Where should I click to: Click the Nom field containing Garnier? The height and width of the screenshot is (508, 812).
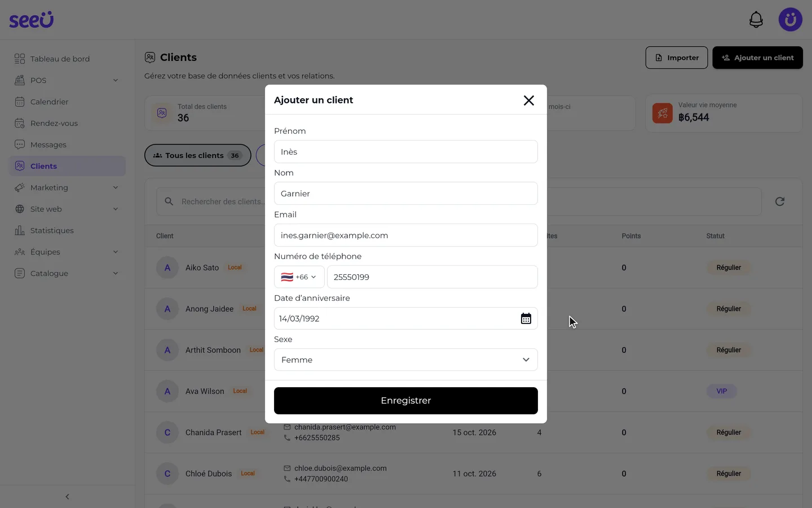click(x=406, y=194)
